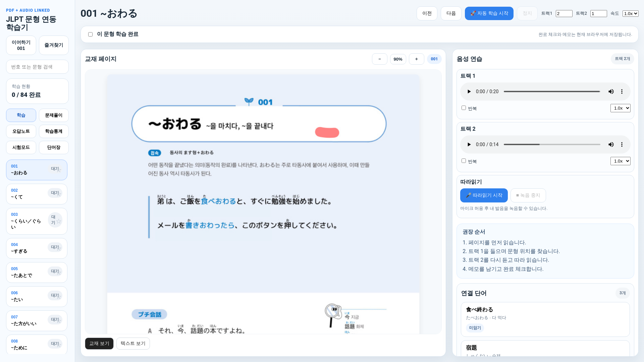This screenshot has height=362, width=644.
Task: Star pattern 005 ~たあとで as favorite
Action: 59,273
